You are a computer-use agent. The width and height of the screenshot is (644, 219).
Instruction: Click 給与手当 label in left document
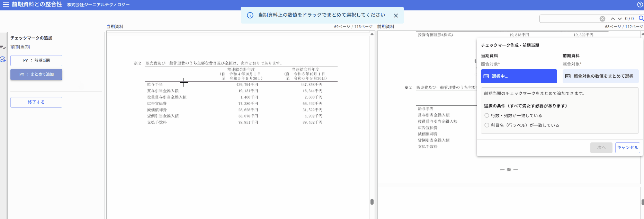point(155,85)
